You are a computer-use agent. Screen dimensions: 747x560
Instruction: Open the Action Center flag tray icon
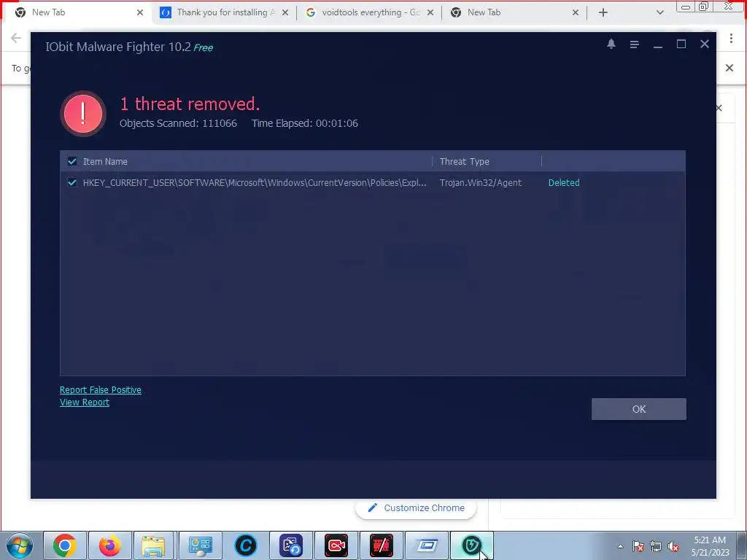(x=638, y=546)
